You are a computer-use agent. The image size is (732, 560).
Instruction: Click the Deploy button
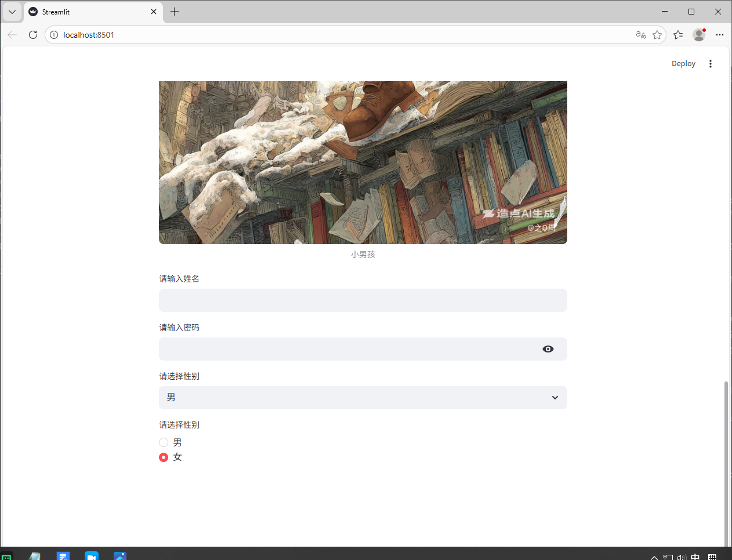(683, 64)
